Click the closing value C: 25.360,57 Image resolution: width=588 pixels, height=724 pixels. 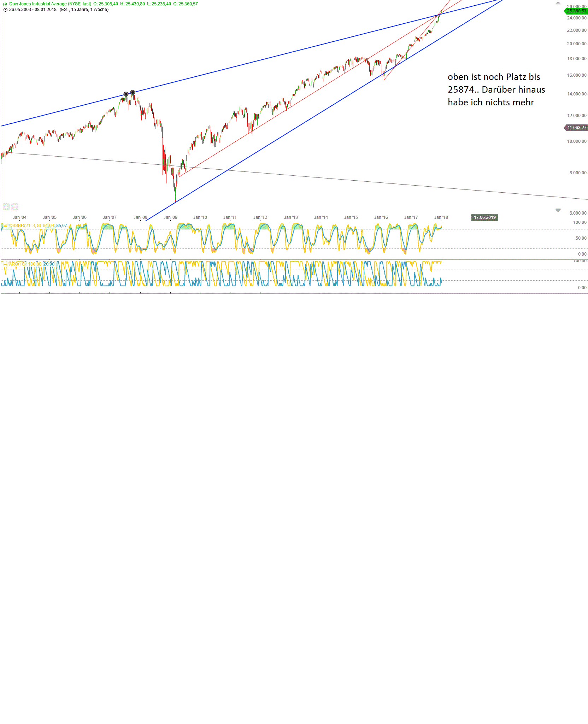[186, 4]
